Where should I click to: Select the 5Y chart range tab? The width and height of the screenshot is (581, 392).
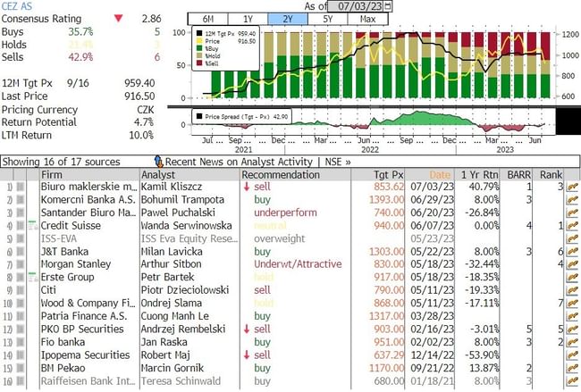click(328, 18)
